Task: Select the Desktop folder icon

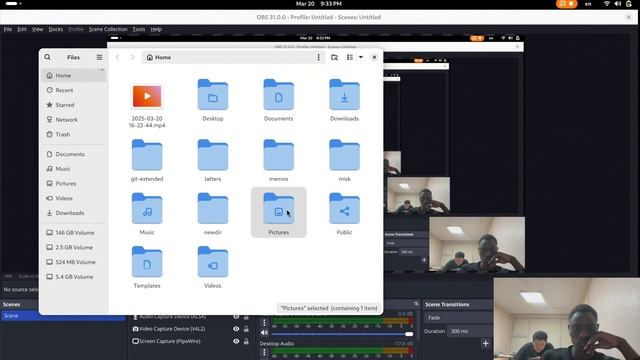Action: (213, 100)
